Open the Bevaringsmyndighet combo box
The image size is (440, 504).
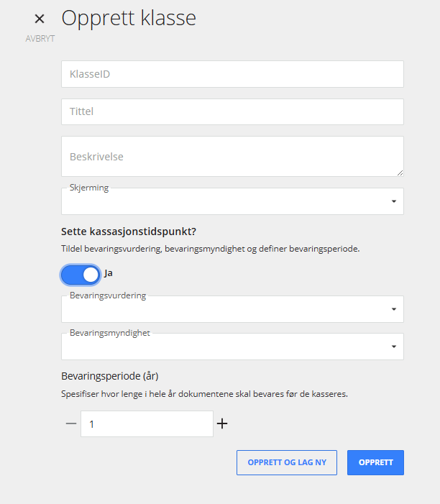tap(232, 347)
